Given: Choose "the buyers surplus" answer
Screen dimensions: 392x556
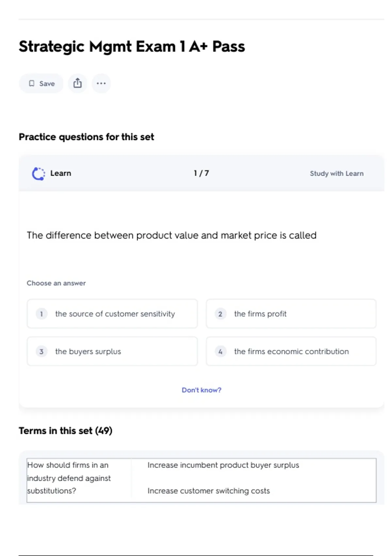Looking at the screenshot, I should (x=88, y=352).
